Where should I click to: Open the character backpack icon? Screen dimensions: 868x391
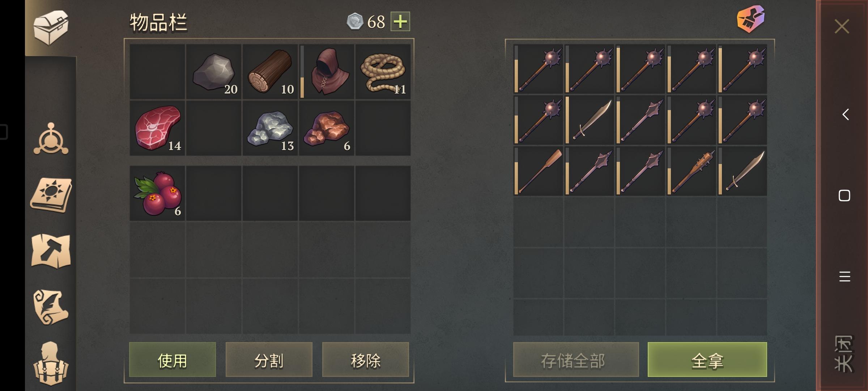(51, 363)
